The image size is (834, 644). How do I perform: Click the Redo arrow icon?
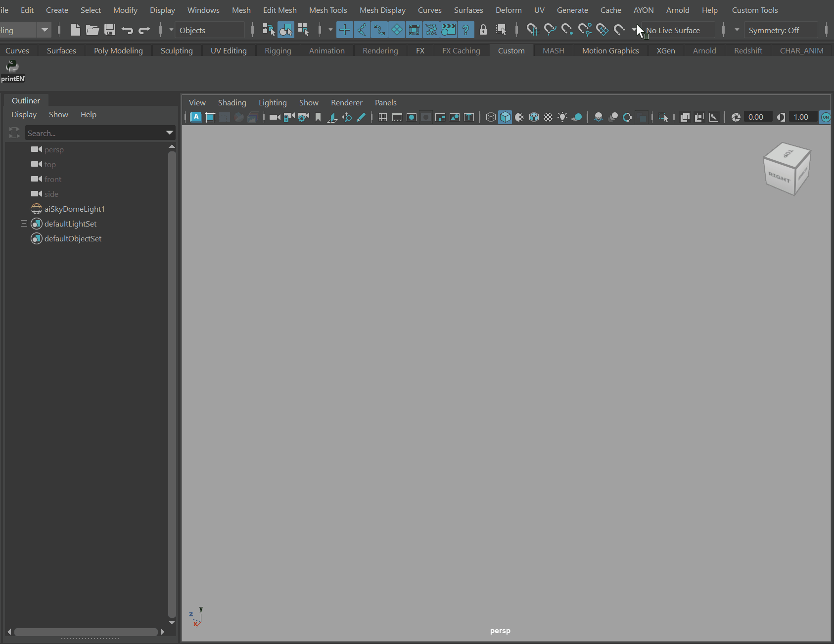[x=144, y=30]
